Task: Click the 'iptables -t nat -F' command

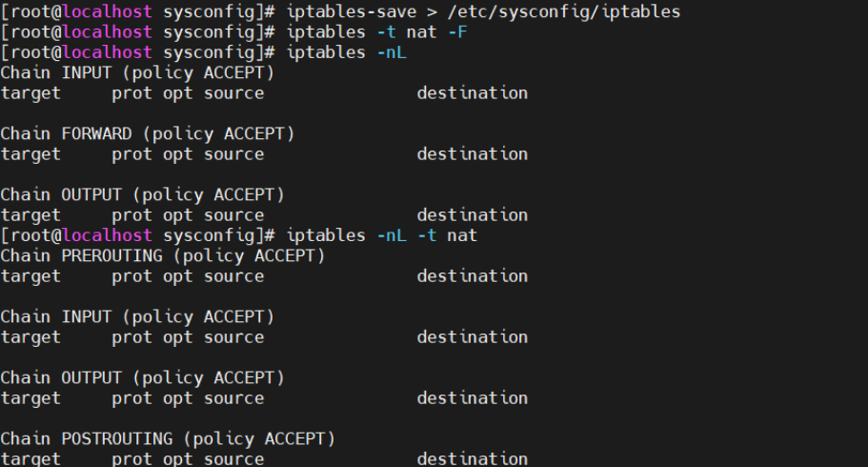Action: coord(377,32)
